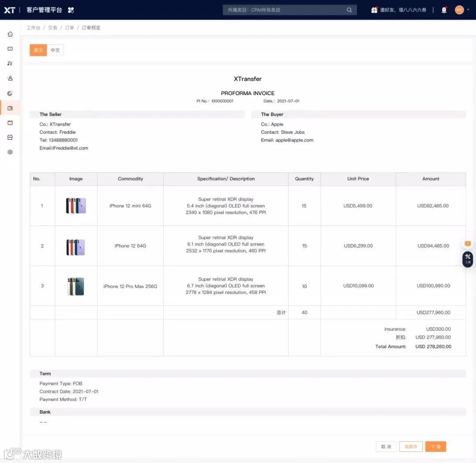Click the storefront sidebar icon

point(10,137)
